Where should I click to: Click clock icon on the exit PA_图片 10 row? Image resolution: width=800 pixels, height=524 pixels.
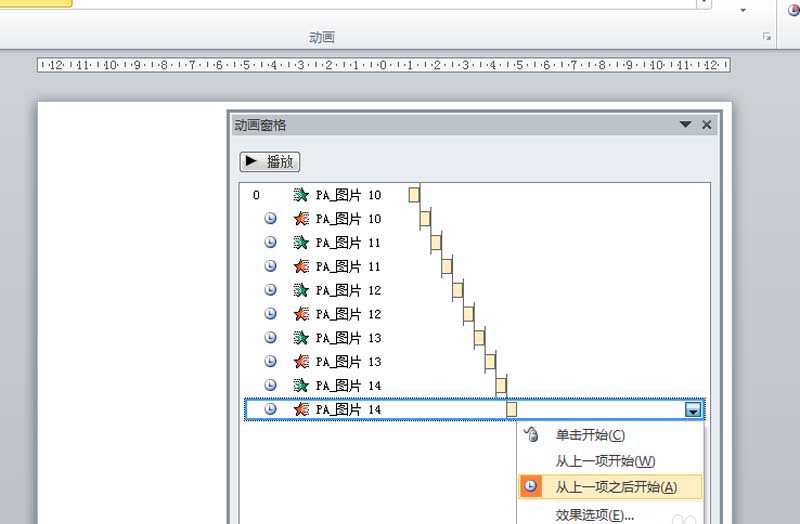[x=270, y=218]
